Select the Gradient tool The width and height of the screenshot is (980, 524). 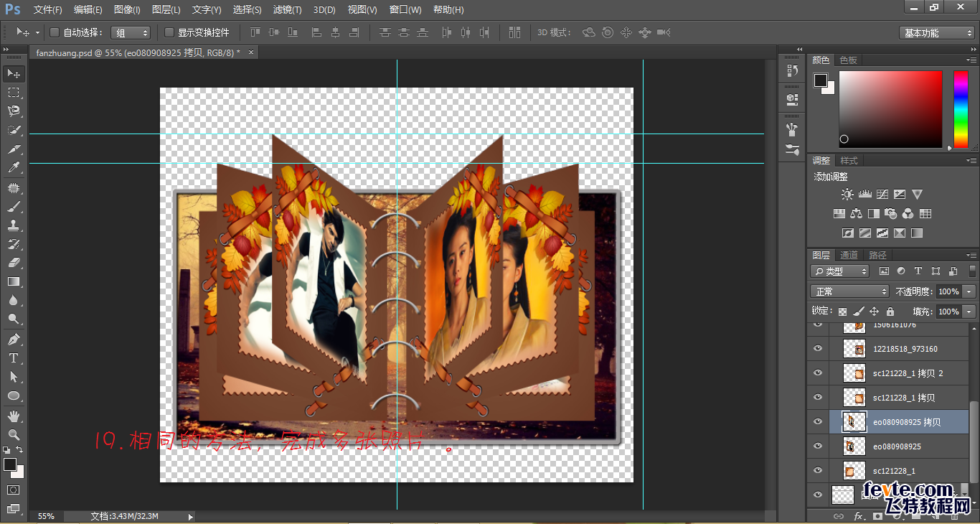[14, 281]
